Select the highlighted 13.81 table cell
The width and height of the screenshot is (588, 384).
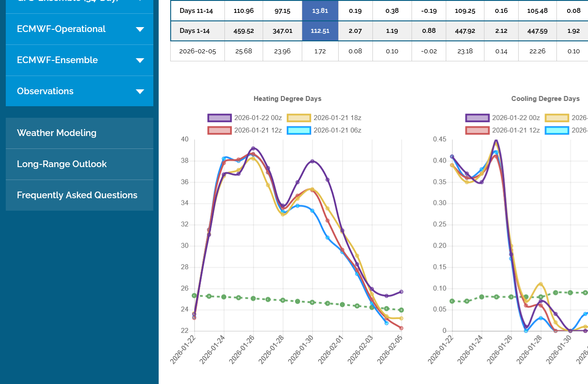pos(320,11)
